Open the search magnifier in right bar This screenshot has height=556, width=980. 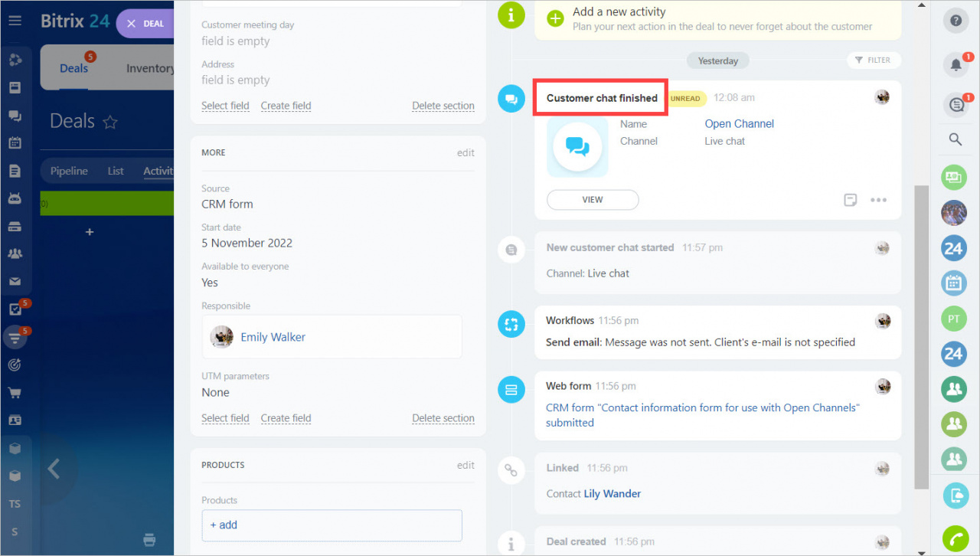pos(955,139)
